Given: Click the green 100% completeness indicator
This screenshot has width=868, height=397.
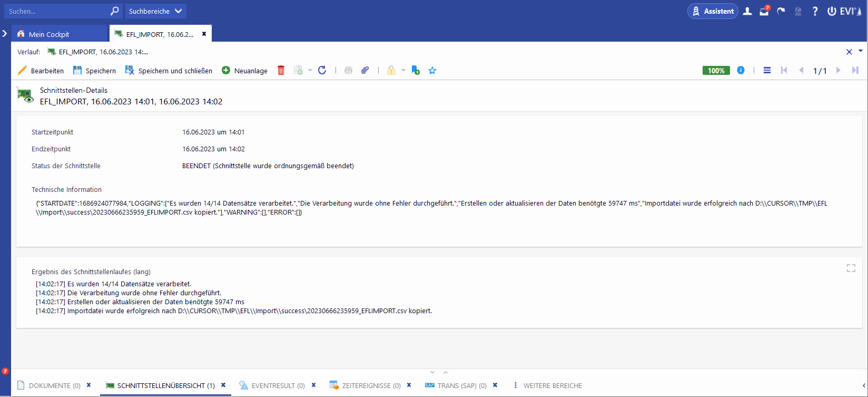Looking at the screenshot, I should tap(716, 71).
